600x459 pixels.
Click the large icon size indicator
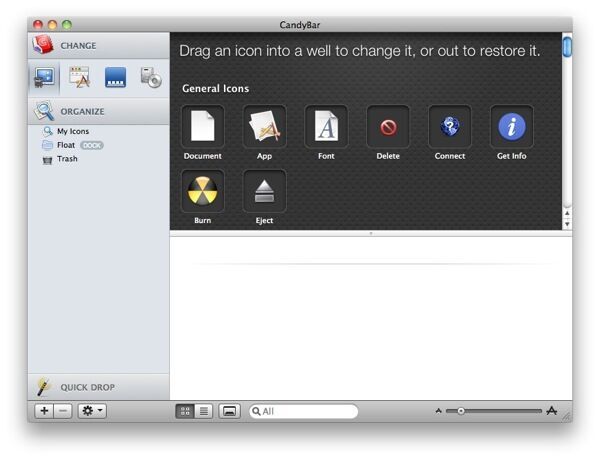(x=551, y=411)
